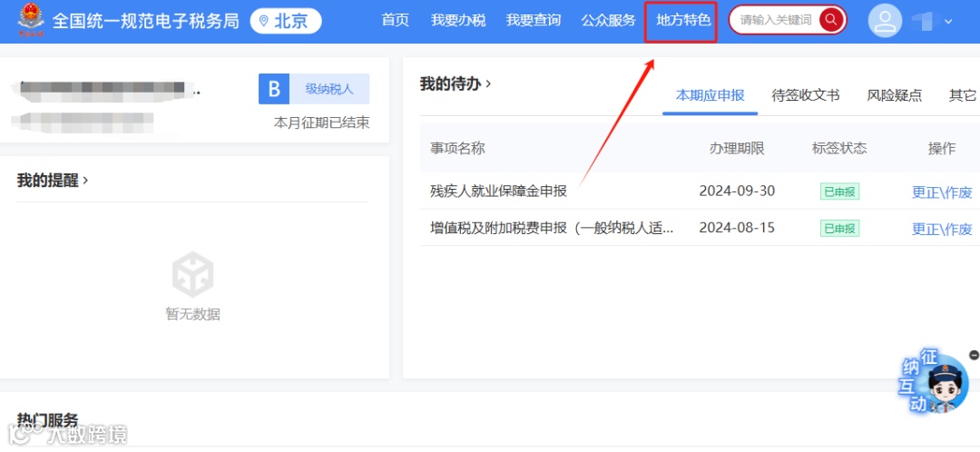This screenshot has width=980, height=452.
Task: Click 事项名称 column header
Action: click(457, 148)
